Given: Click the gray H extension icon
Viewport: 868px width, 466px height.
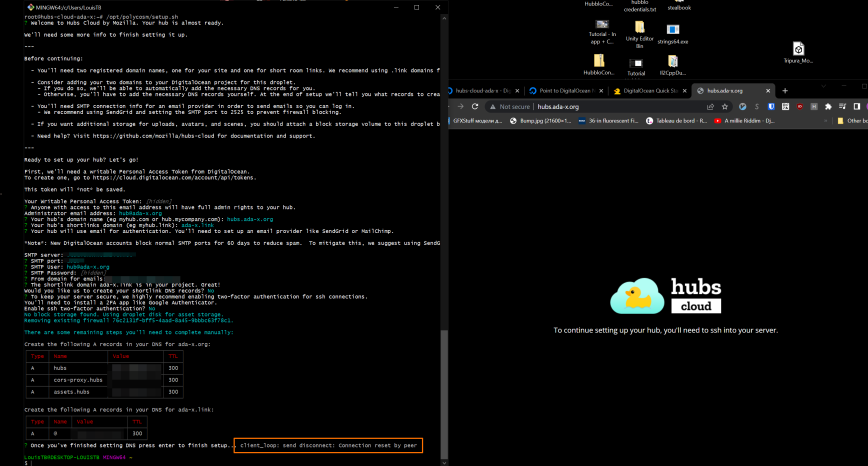Looking at the screenshot, I should (x=814, y=106).
